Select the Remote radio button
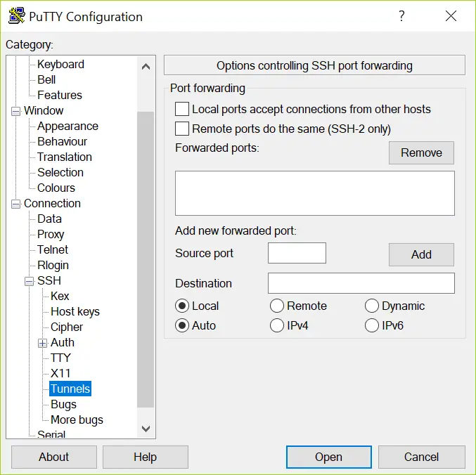This screenshot has height=475, width=476. tap(277, 306)
